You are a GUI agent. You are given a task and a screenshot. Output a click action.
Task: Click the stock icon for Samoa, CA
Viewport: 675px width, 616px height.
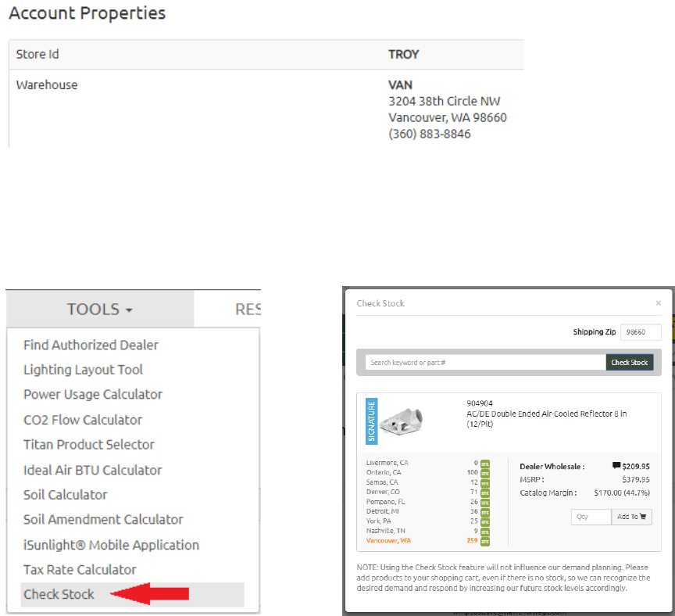(485, 483)
